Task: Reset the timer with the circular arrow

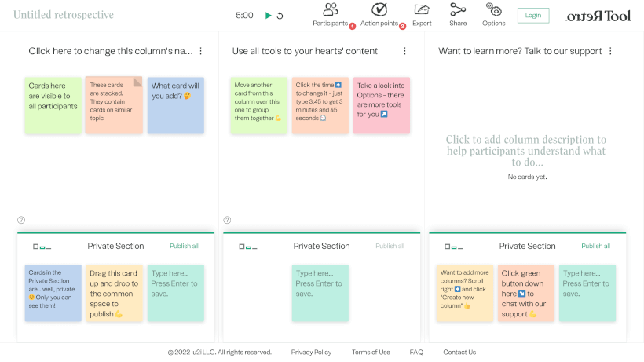Action: coord(280,15)
